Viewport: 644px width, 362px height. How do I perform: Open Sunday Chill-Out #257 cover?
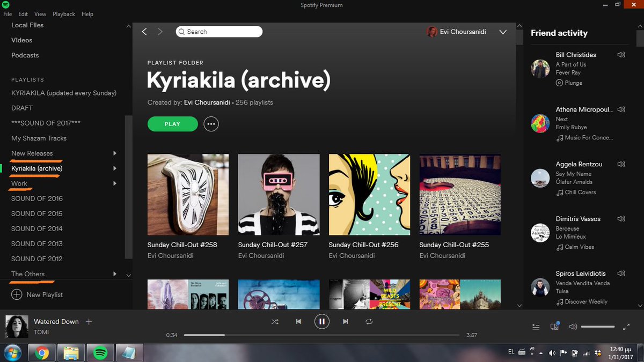point(279,195)
